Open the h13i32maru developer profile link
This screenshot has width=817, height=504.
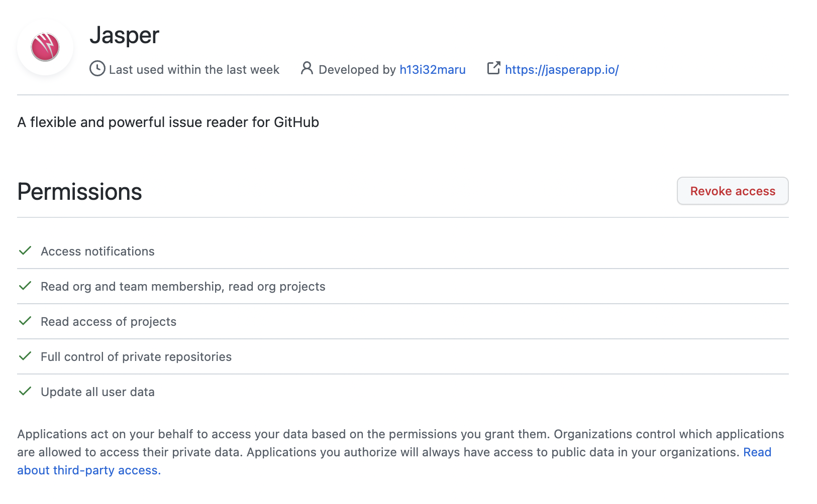point(432,70)
